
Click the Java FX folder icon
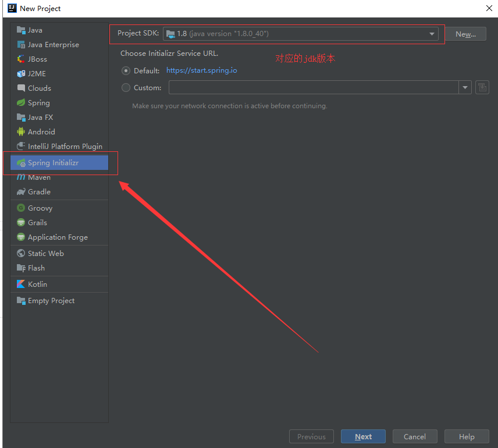tap(21, 118)
